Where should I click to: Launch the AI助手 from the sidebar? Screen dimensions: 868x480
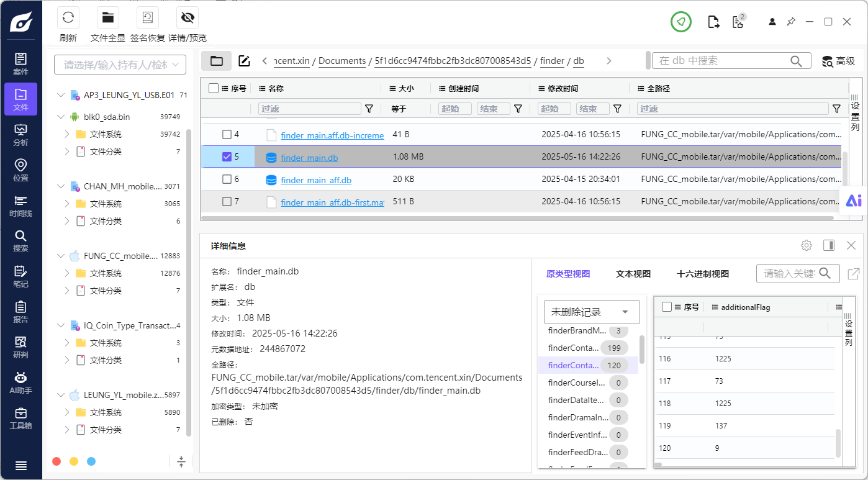[x=20, y=383]
